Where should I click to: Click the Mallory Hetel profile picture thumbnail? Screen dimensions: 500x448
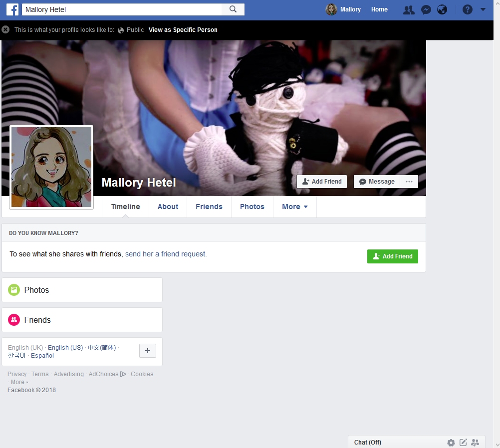tap(51, 167)
